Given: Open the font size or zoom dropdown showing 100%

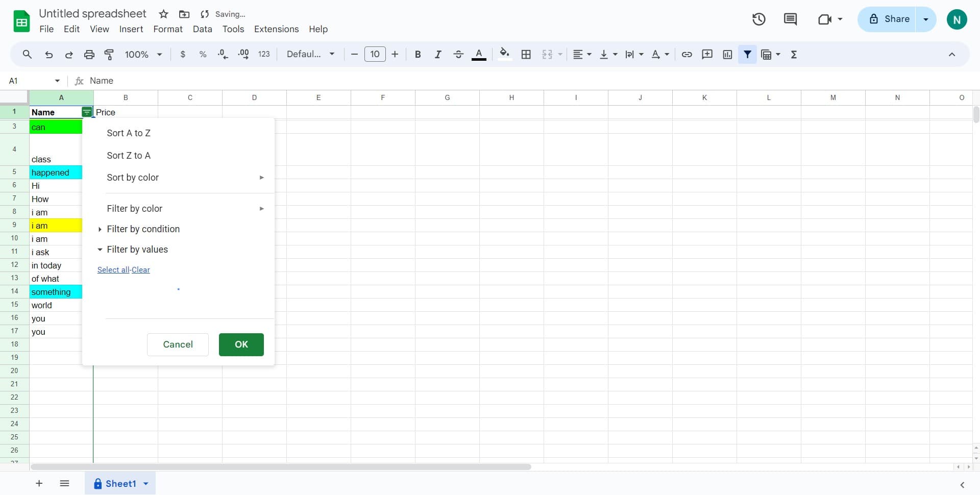Looking at the screenshot, I should click(142, 54).
